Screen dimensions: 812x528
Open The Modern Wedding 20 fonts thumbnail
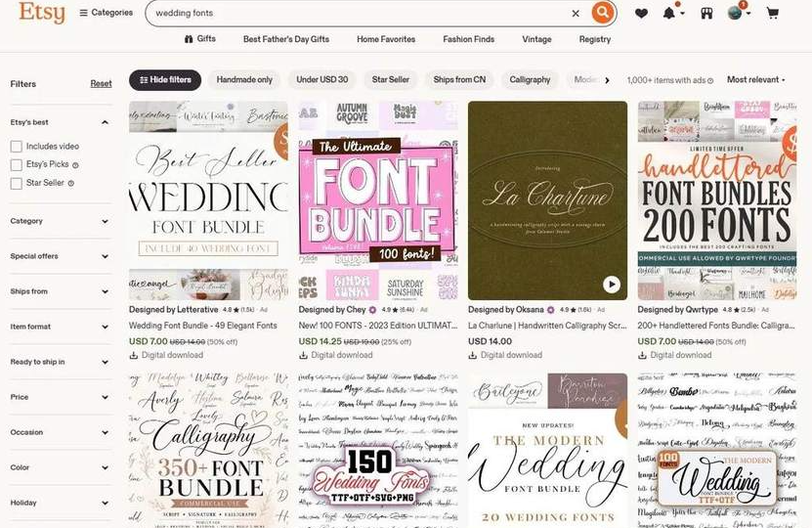click(547, 451)
